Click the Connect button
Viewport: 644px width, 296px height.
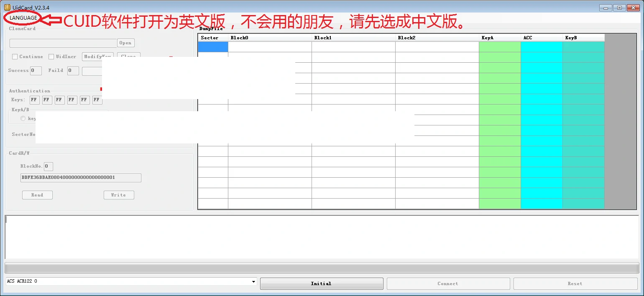tap(448, 283)
